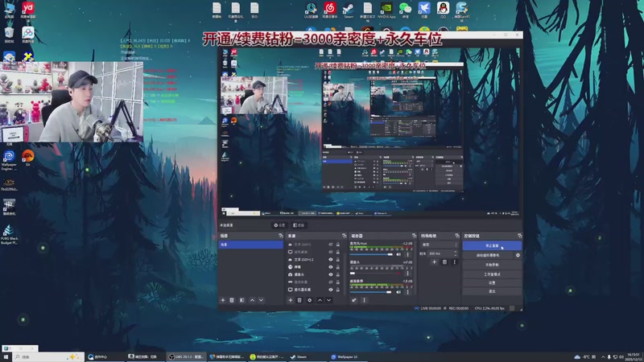Hide the 显示器采集 source with eye icon
Viewport: 644px width, 362px height.
coord(331,290)
